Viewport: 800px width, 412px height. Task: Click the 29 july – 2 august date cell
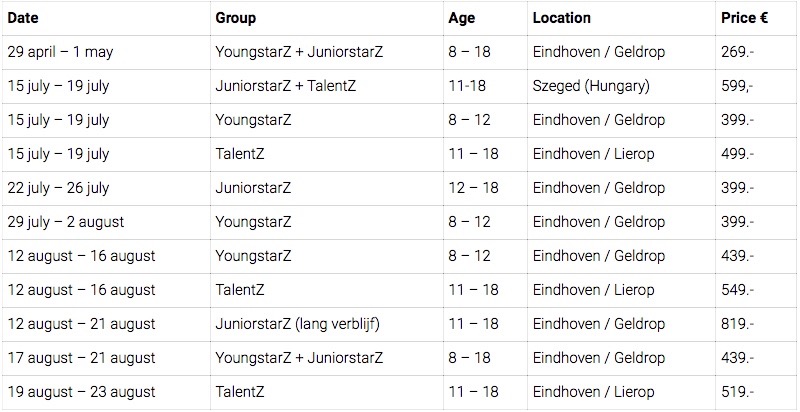point(65,222)
